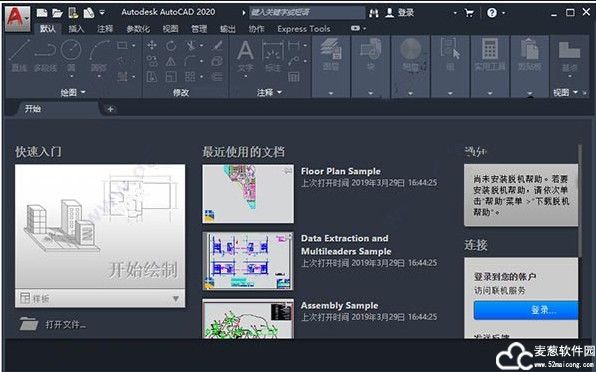This screenshot has height=372, width=596.
Task: Open the 样板 template dropdown
Action: pyautogui.click(x=176, y=299)
